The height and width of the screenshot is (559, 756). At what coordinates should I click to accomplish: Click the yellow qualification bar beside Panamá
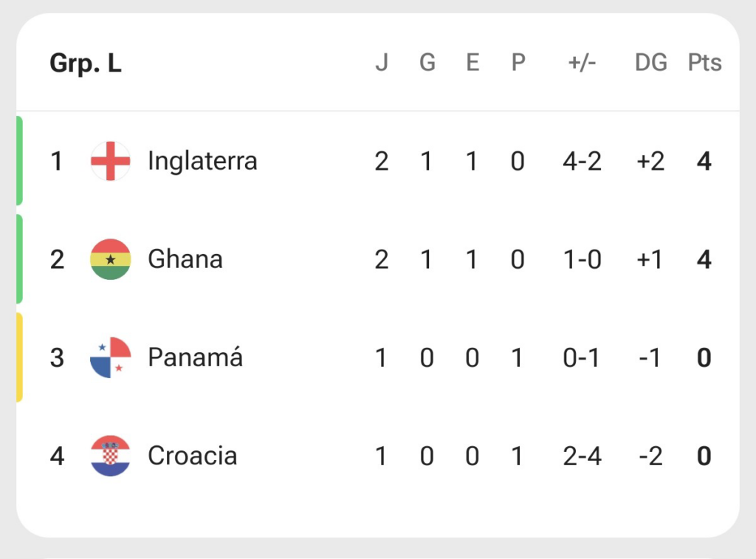pyautogui.click(x=19, y=357)
